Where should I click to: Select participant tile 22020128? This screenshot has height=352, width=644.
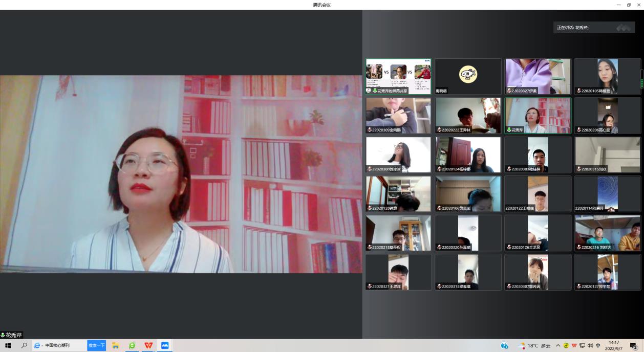pos(398,194)
